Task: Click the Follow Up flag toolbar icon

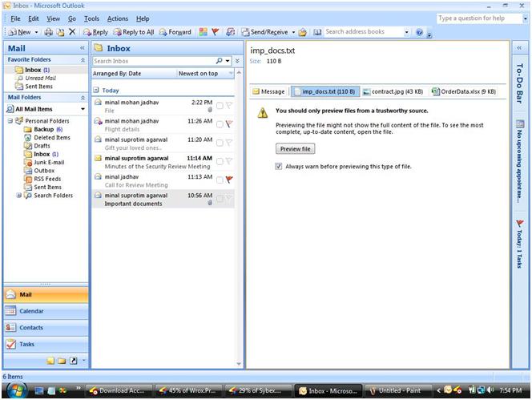Action: pos(215,32)
